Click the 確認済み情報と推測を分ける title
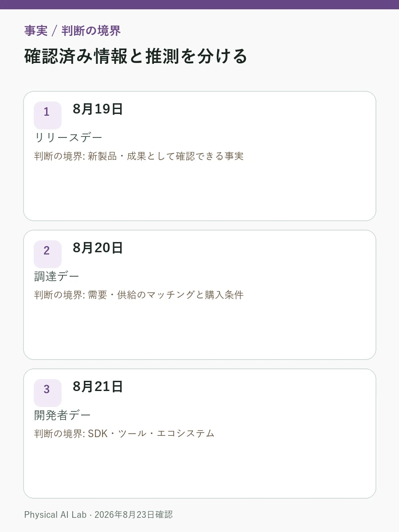The image size is (399, 532). tap(136, 56)
